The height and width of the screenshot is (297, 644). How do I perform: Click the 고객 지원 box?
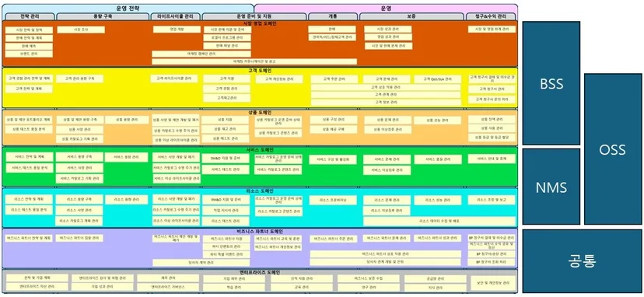pyautogui.click(x=227, y=79)
